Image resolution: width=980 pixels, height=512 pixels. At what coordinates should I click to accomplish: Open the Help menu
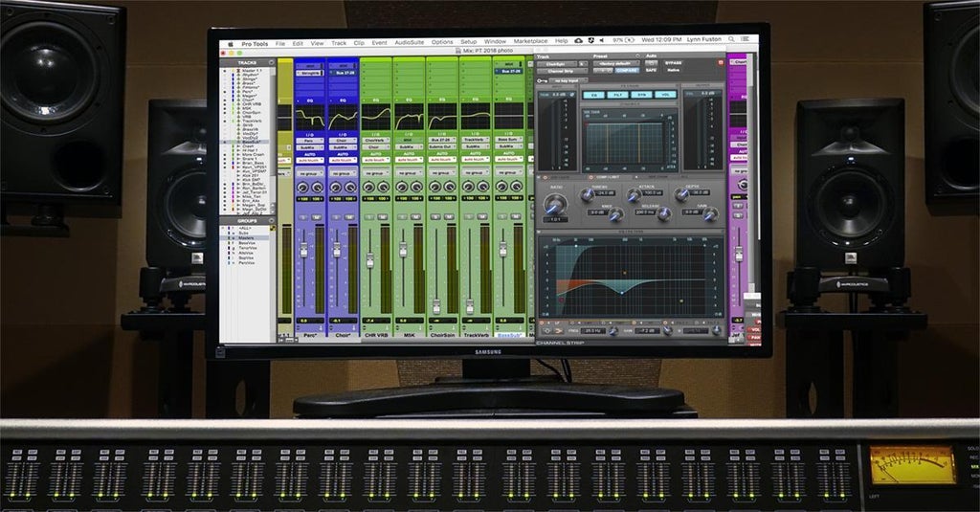coord(561,41)
